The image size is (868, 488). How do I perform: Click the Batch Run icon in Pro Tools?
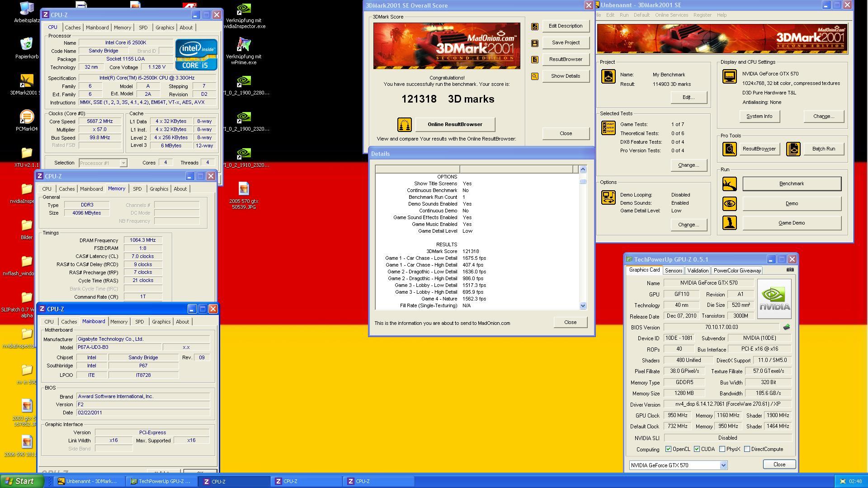[x=793, y=149]
